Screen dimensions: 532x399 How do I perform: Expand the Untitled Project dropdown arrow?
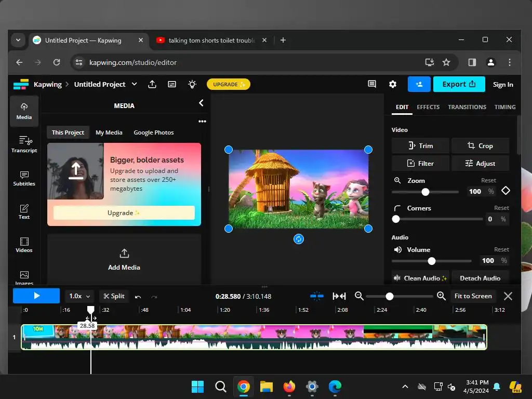pos(135,84)
